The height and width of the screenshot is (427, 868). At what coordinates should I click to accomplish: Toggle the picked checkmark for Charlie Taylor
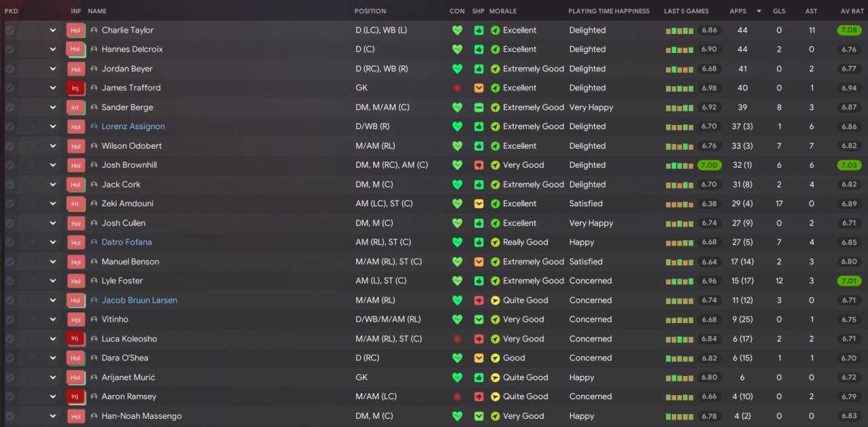[x=9, y=31]
